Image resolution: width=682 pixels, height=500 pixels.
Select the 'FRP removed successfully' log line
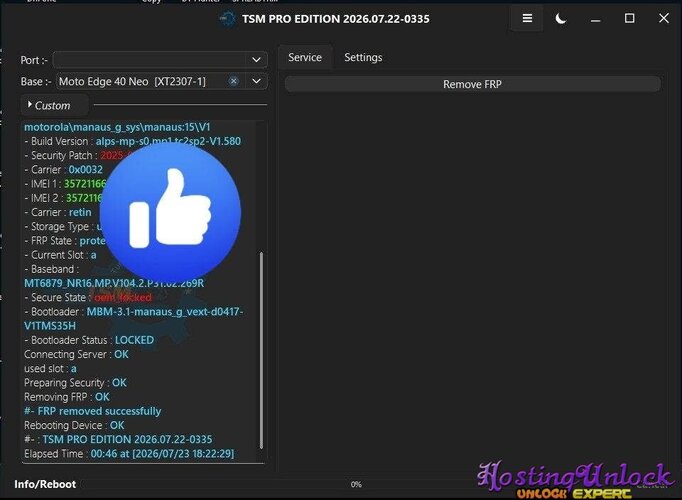[93, 411]
